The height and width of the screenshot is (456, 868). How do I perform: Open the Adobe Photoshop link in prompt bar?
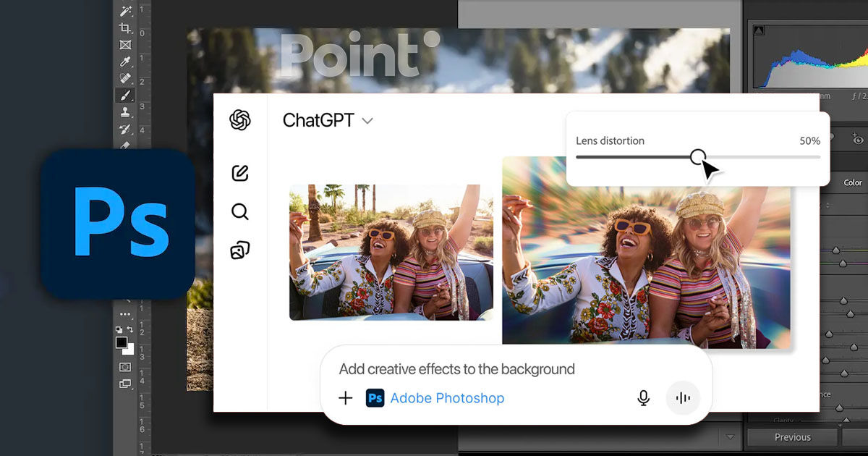point(447,398)
